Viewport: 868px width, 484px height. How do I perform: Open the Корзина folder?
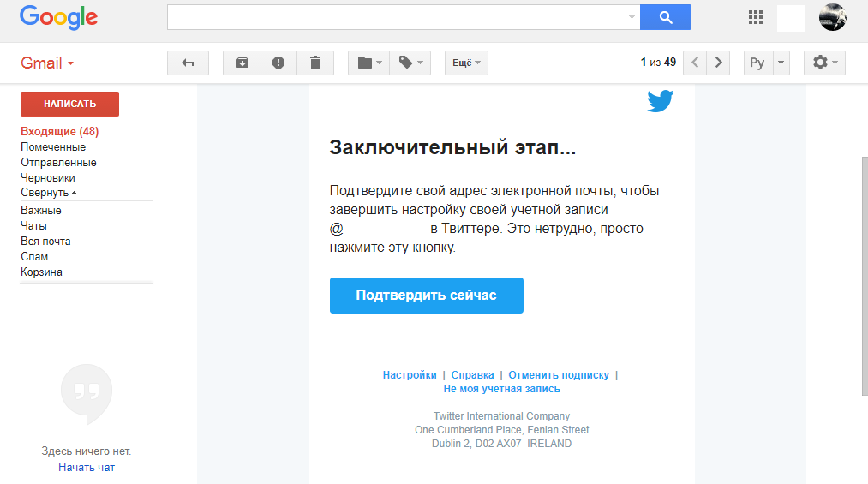[41, 272]
